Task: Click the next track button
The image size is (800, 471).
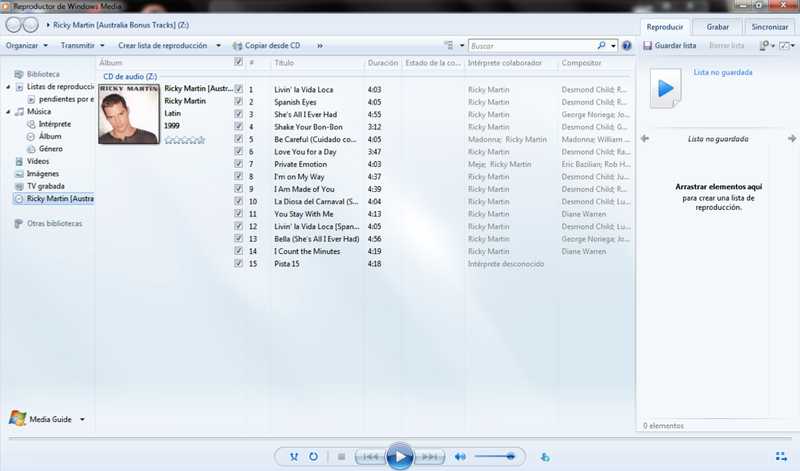Action: pyautogui.click(x=430, y=457)
